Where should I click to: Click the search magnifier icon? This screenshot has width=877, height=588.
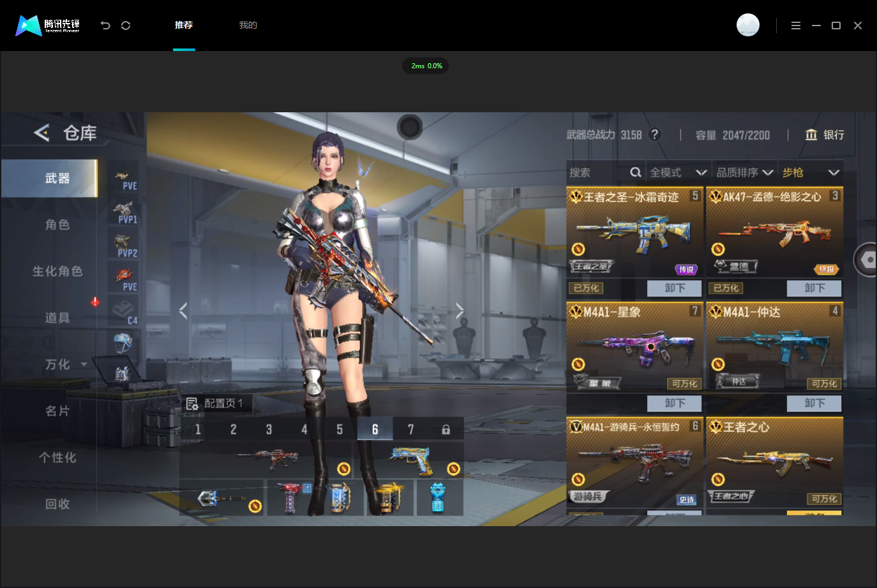(x=636, y=172)
